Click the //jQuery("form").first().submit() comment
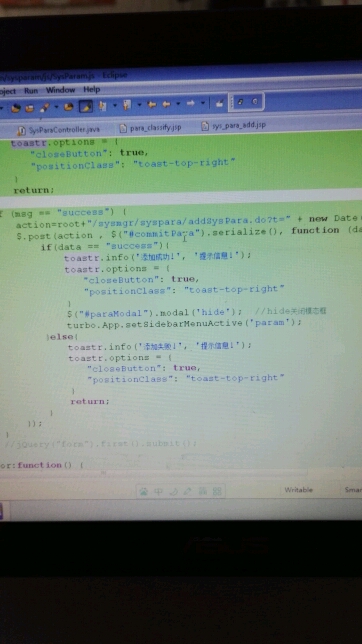 click(x=101, y=444)
